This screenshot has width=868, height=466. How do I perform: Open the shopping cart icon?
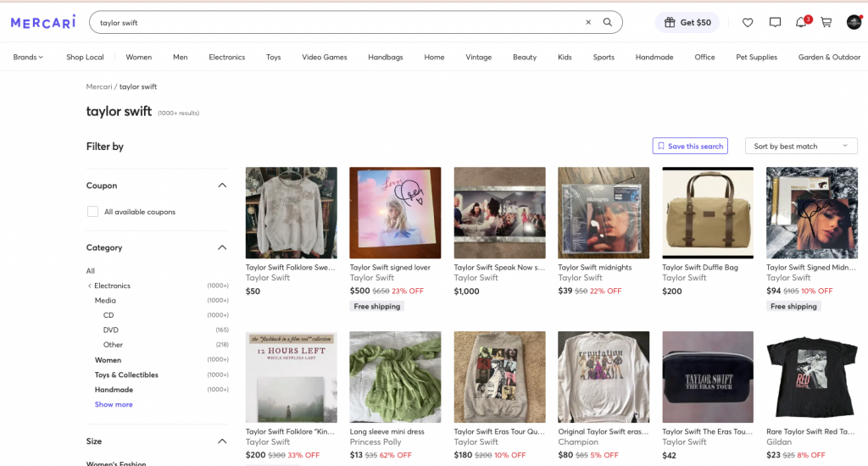826,23
